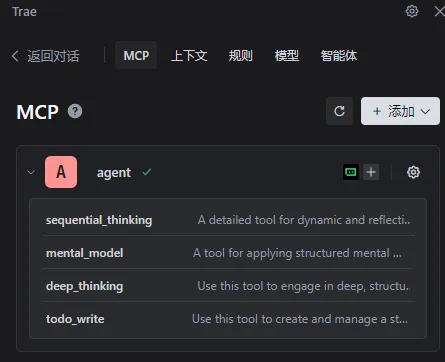
Task: Switch to the 规则 tab
Action: (x=240, y=55)
